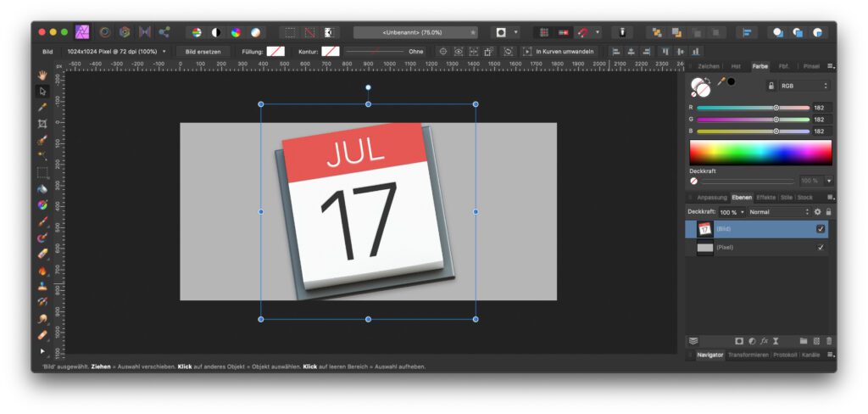
Task: Select the Flood Fill bucket tool
Action: [x=42, y=188]
